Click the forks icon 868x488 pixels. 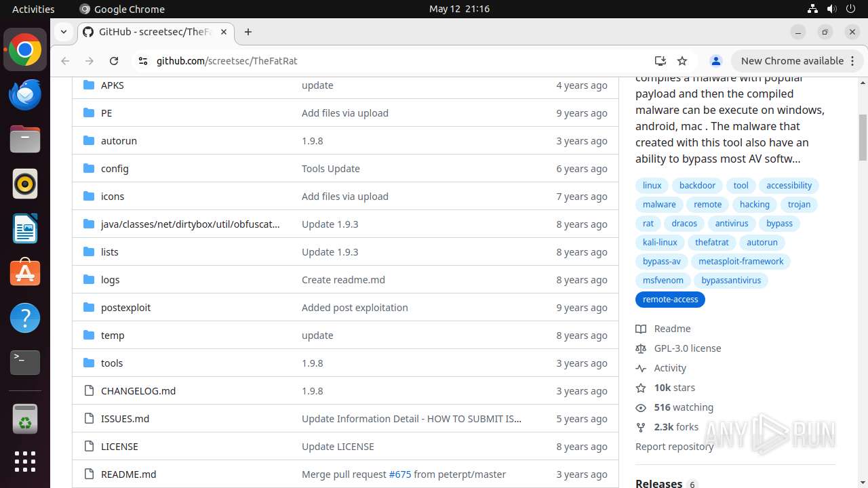641,427
